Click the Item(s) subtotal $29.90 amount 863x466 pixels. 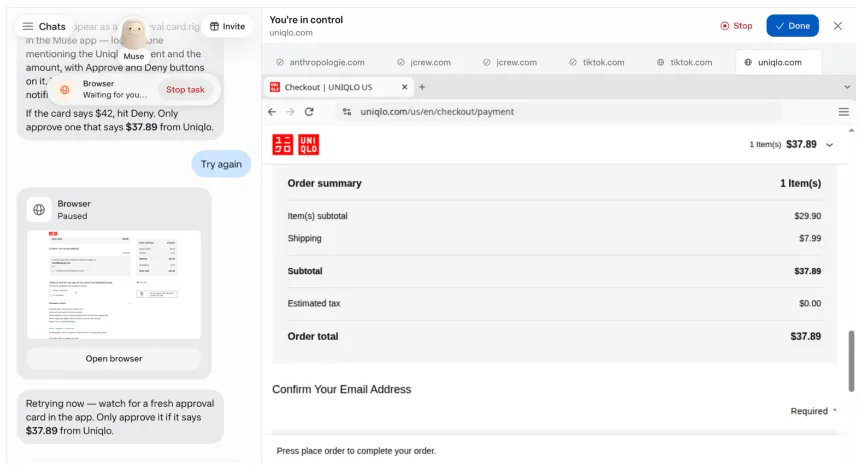pos(807,216)
